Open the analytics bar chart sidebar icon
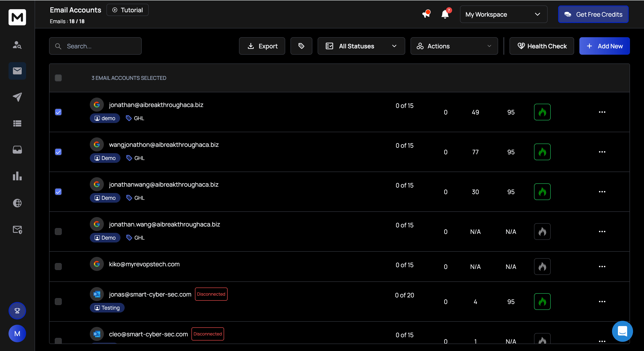Image resolution: width=644 pixels, height=351 pixels. (x=17, y=176)
